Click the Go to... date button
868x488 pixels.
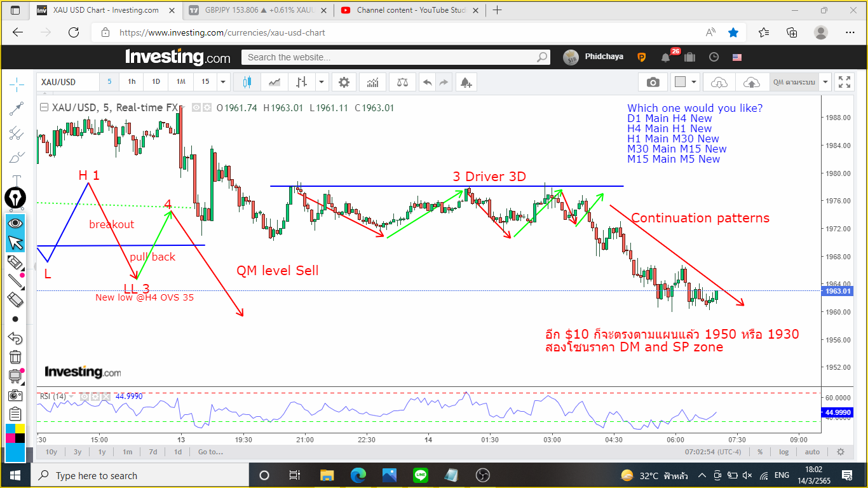click(x=210, y=452)
